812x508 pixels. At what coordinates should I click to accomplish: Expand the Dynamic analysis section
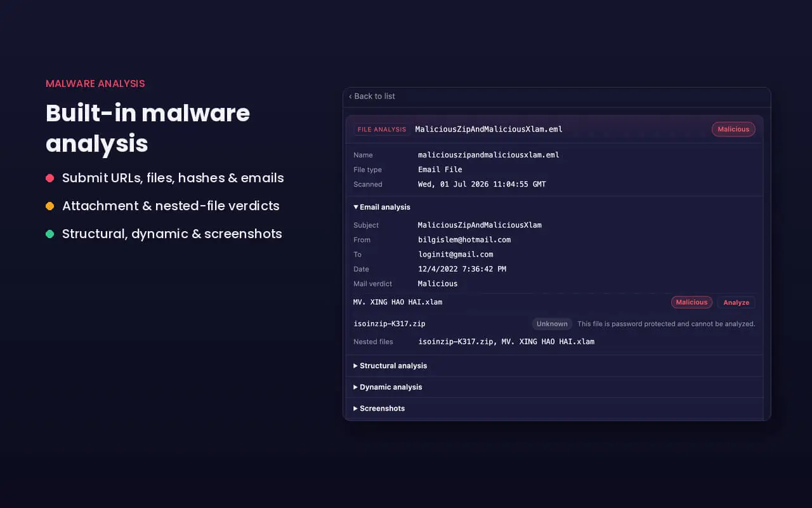point(388,387)
